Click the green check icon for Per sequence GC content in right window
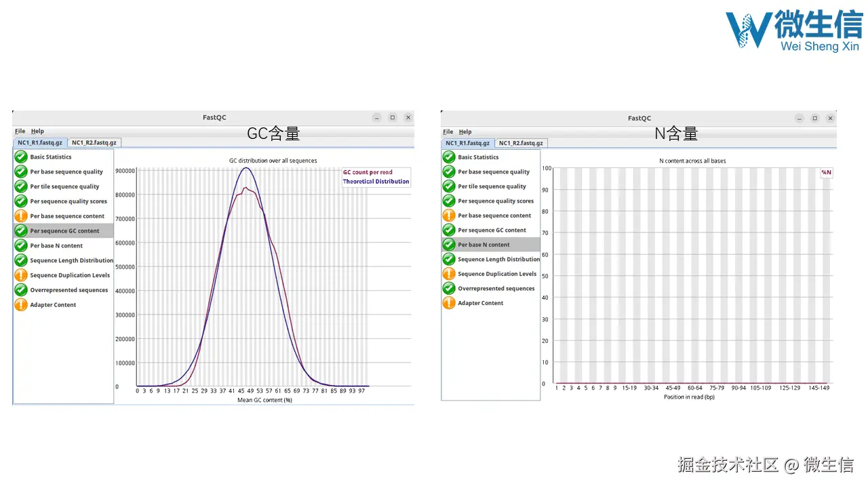Image resolution: width=868 pixels, height=488 pixels. [x=449, y=230]
